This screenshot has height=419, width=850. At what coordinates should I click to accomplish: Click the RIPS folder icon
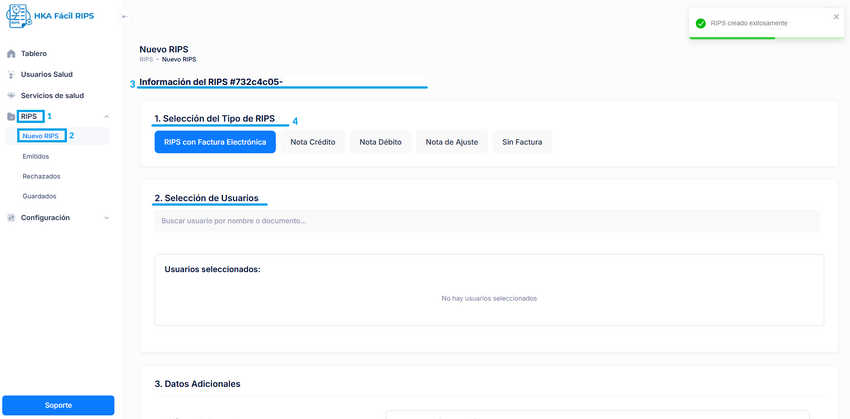[x=11, y=117]
